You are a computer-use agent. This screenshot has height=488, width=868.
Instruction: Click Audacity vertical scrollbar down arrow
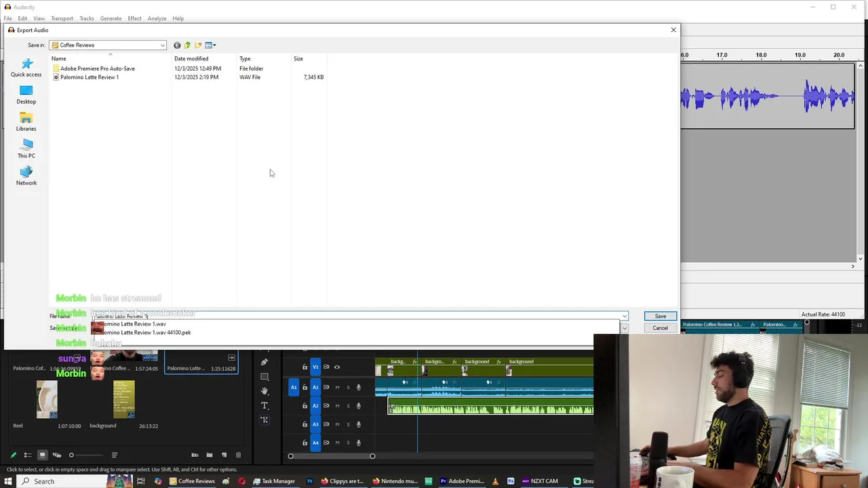coord(861,258)
